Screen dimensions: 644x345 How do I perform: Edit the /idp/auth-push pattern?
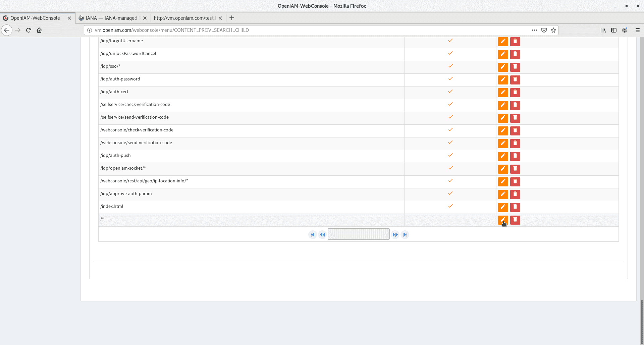[x=503, y=156]
